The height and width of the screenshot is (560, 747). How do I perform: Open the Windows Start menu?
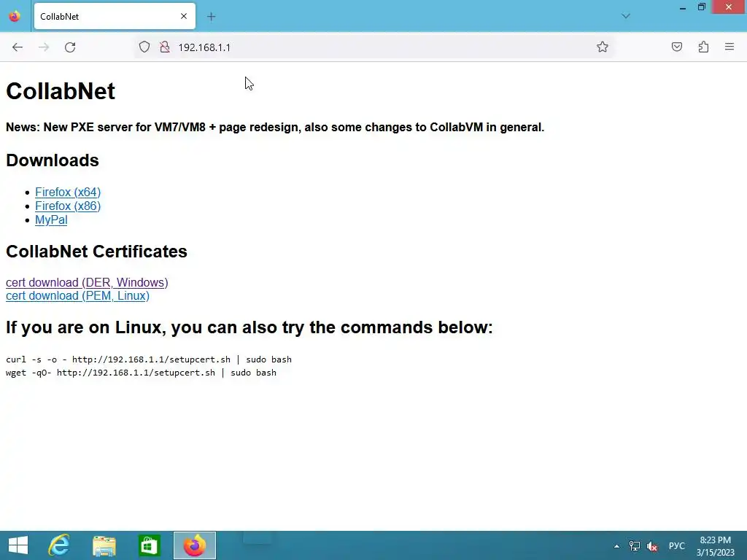18,545
